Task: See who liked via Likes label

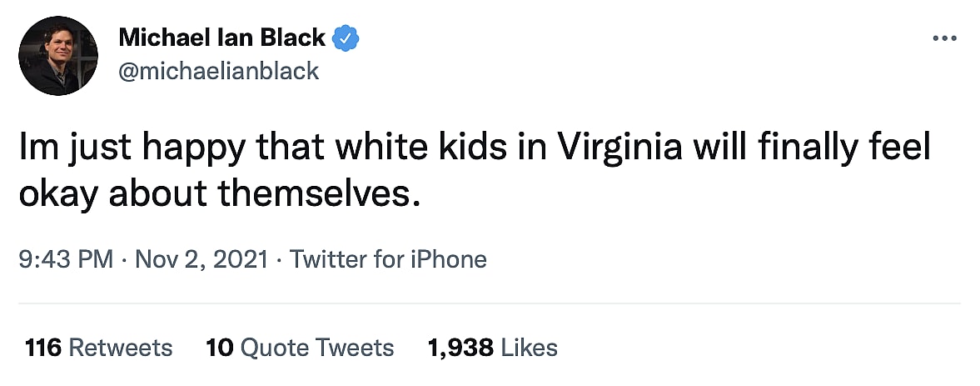Action: 529,347
